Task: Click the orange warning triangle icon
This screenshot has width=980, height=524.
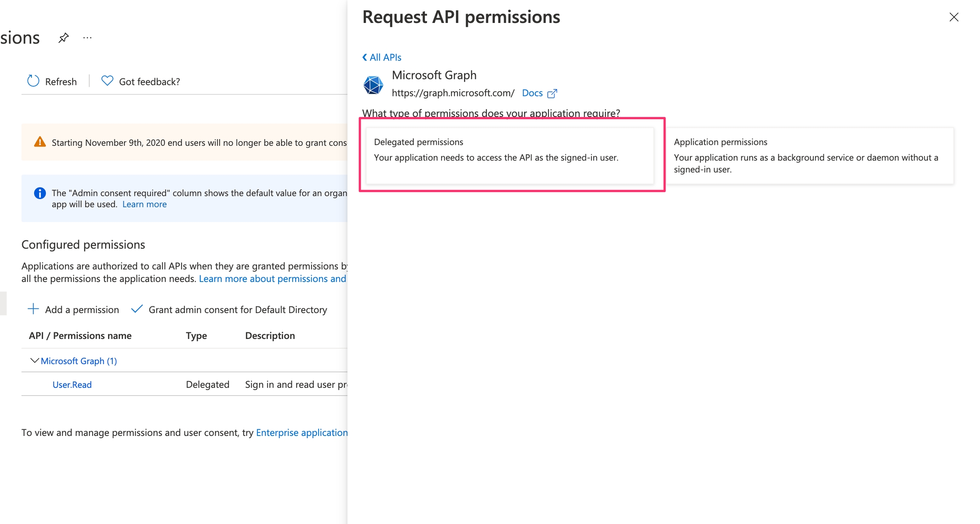Action: click(40, 142)
